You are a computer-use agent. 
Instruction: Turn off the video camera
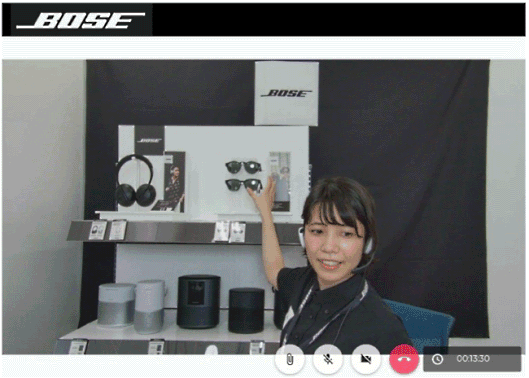click(366, 359)
